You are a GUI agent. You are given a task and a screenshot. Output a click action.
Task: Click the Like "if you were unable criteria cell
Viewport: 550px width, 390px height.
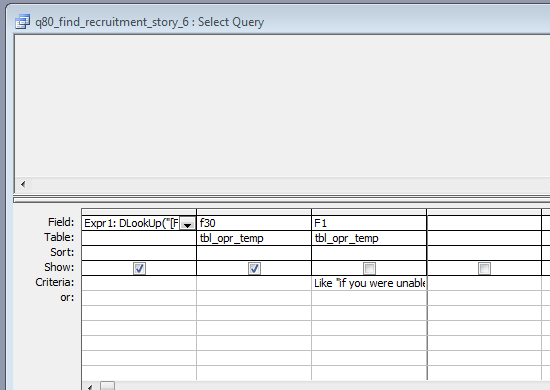click(369, 283)
